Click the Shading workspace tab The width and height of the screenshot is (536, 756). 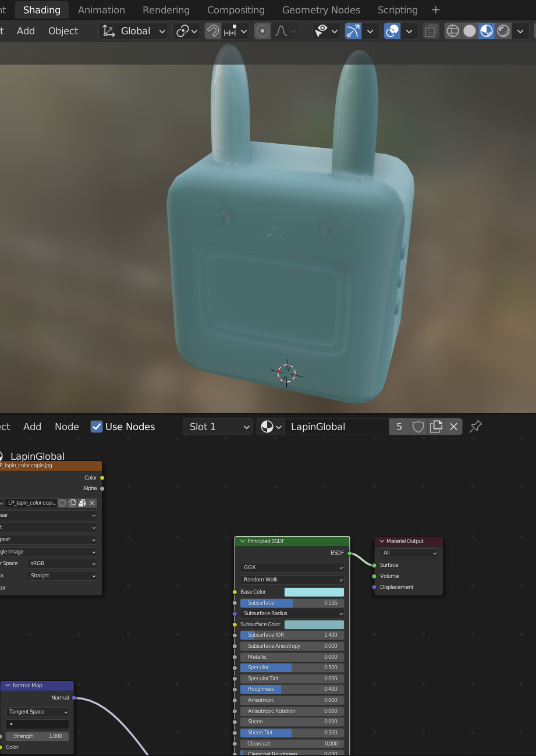point(42,10)
